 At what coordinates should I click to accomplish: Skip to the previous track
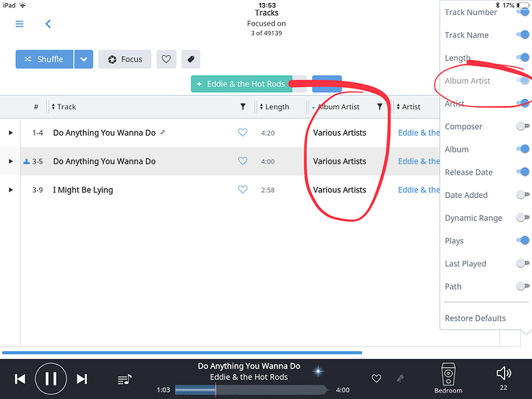(x=20, y=379)
